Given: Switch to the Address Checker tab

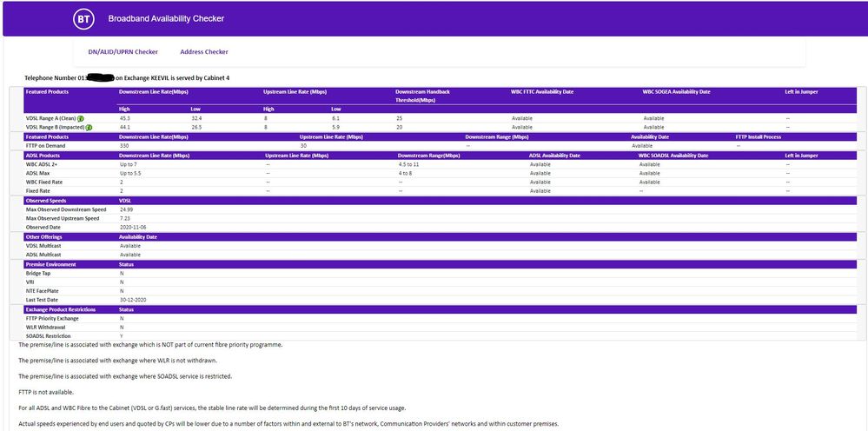Looking at the screenshot, I should click(204, 52).
